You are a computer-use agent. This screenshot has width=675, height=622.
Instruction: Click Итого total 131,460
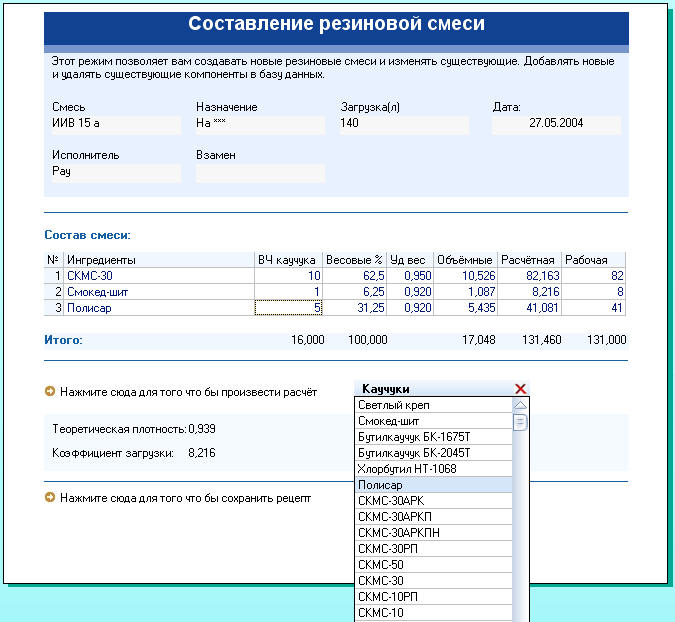click(x=542, y=340)
